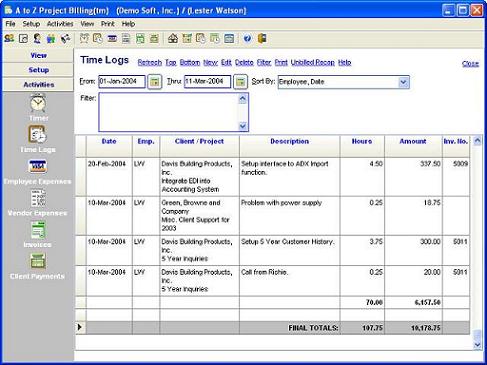The image size is (487, 365).
Task: Open Time Logs in the sidebar
Action: (x=37, y=134)
